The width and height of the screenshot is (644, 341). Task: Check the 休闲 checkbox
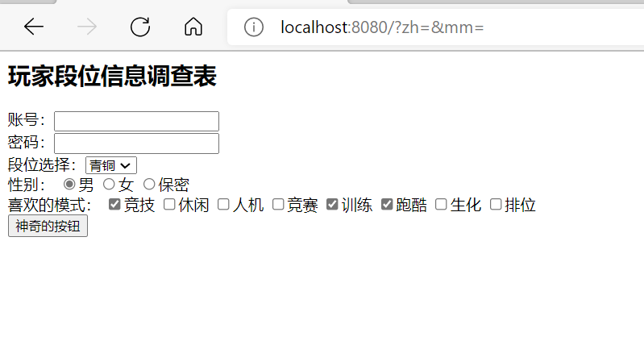(x=169, y=204)
